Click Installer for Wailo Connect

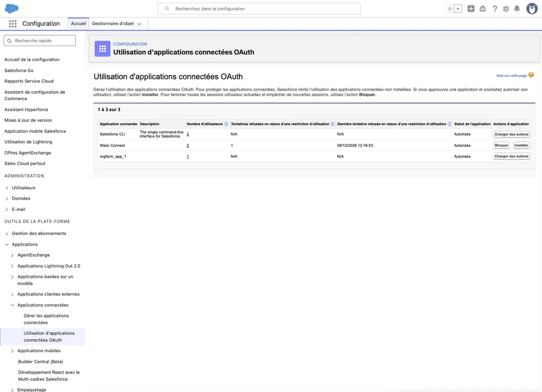521,145
